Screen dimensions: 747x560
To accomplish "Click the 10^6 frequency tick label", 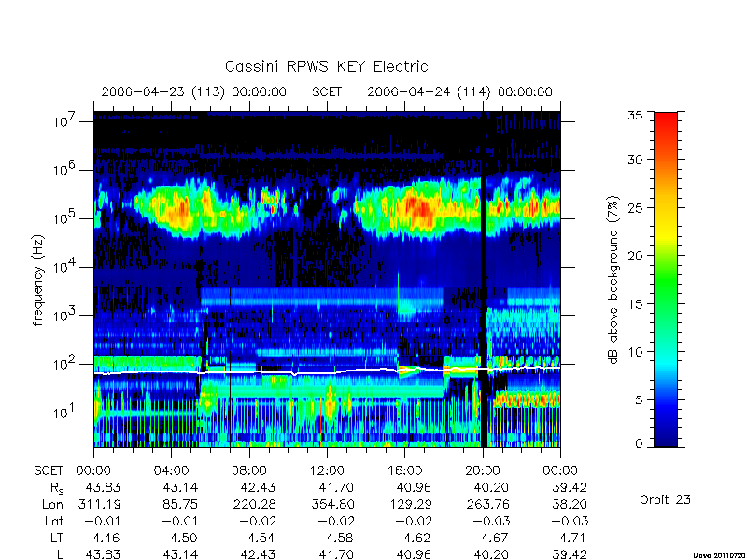I will pos(64,169).
